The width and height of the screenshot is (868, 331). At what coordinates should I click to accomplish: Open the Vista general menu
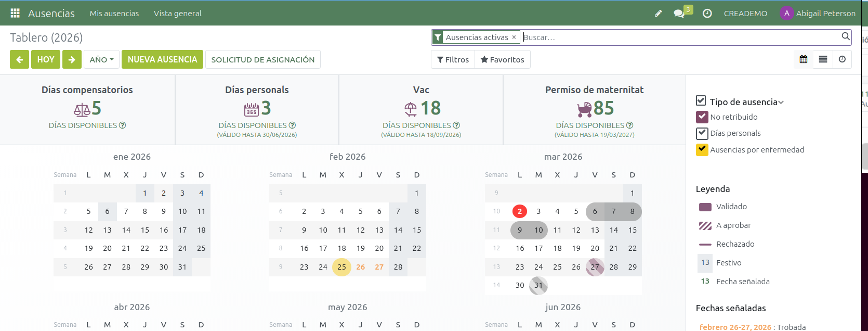(x=177, y=14)
